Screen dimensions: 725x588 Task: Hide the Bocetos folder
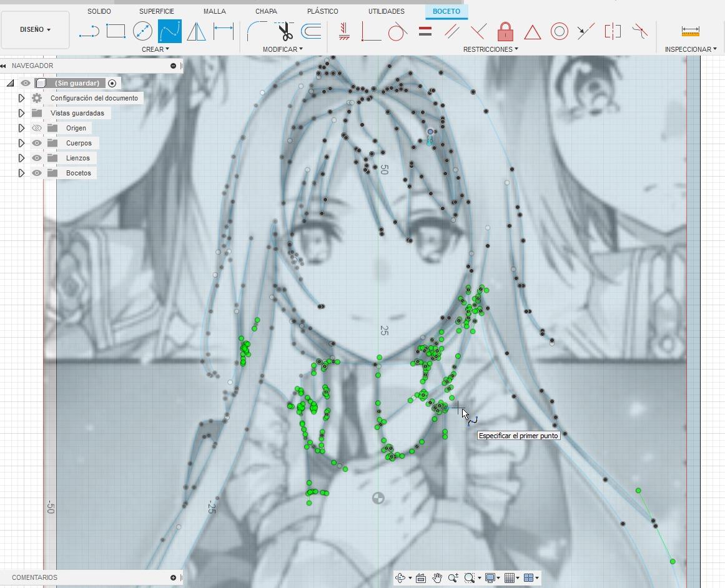(x=36, y=173)
